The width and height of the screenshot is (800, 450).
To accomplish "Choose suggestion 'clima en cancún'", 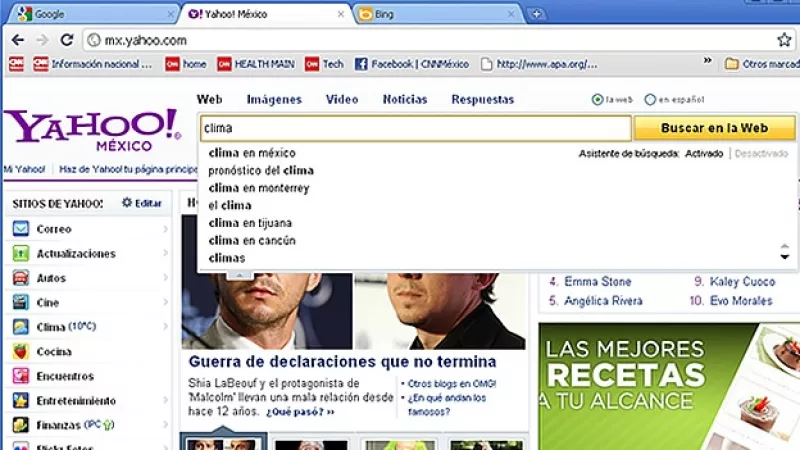I will click(252, 240).
